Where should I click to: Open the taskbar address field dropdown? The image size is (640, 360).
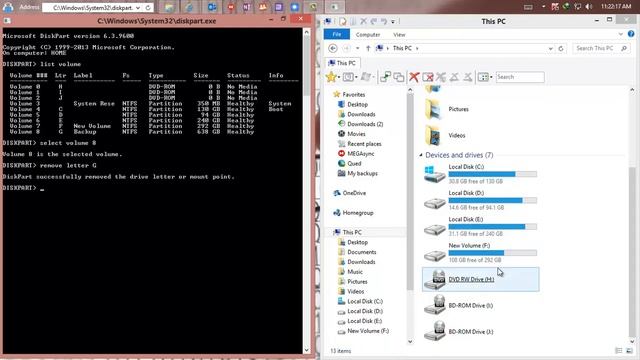click(138, 7)
